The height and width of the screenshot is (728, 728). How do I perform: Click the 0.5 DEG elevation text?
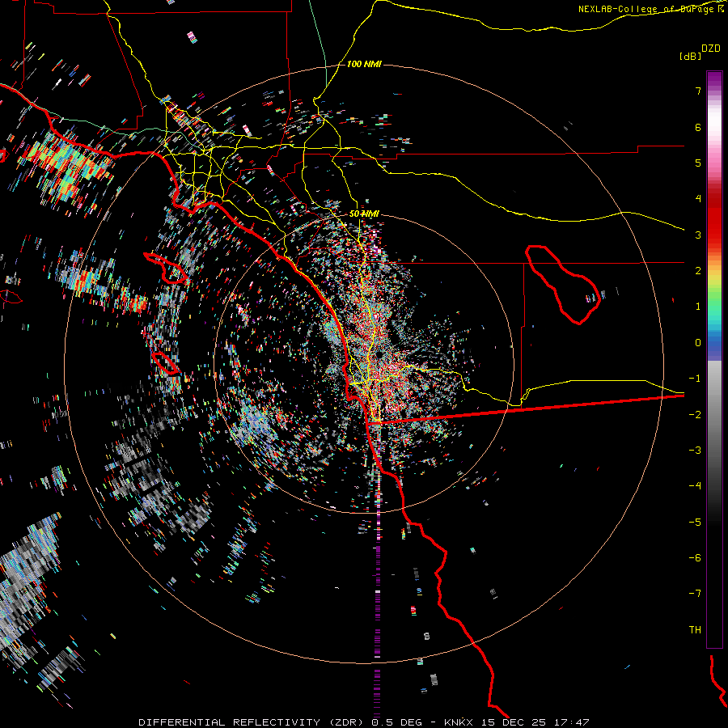click(x=396, y=722)
